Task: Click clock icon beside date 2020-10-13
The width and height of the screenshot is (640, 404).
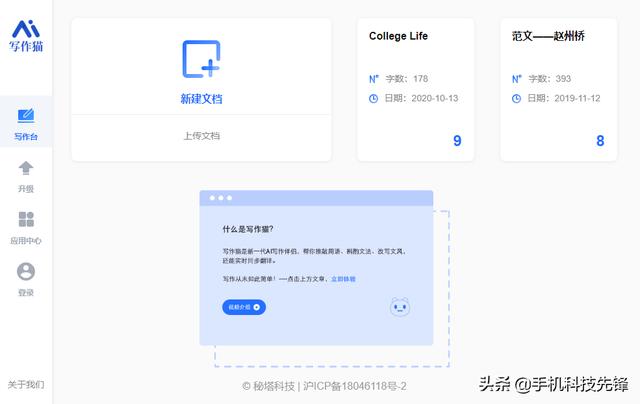Action: click(x=373, y=98)
